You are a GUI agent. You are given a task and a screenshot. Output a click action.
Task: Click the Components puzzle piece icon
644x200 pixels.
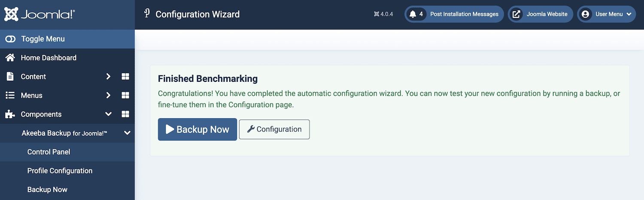click(x=10, y=114)
